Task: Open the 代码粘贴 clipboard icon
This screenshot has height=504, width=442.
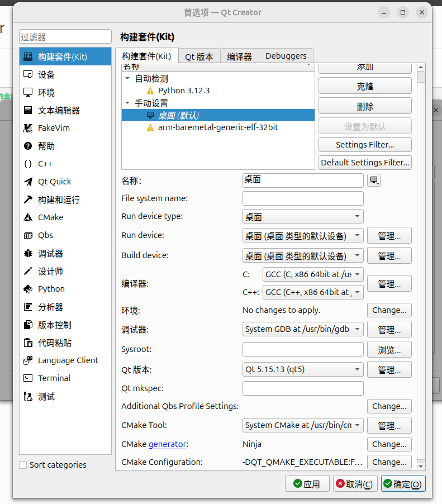Action: pyautogui.click(x=28, y=343)
